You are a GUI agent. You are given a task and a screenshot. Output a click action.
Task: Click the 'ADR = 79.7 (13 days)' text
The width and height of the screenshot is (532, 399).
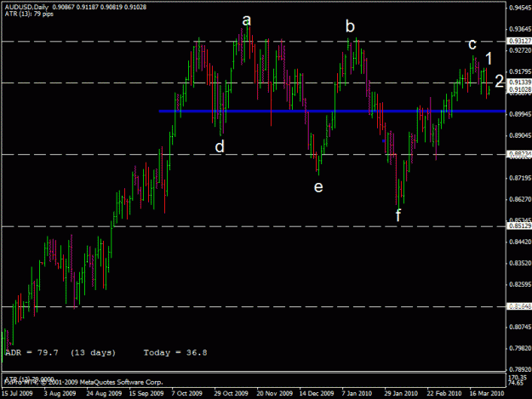click(60, 353)
